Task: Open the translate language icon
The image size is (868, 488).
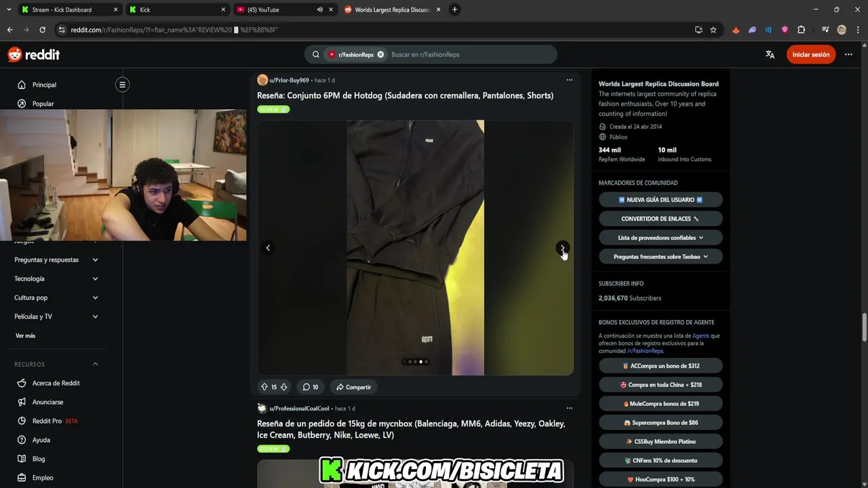Action: click(770, 54)
